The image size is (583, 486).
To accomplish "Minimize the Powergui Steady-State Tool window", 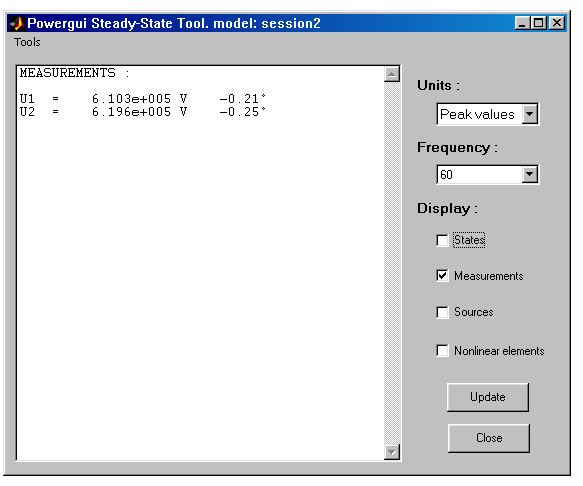I will pos(522,23).
